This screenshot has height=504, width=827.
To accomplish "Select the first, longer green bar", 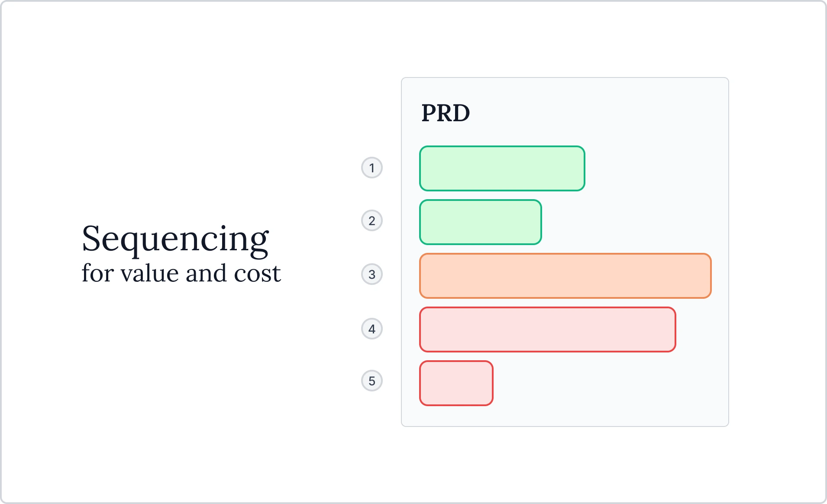I will (502, 168).
